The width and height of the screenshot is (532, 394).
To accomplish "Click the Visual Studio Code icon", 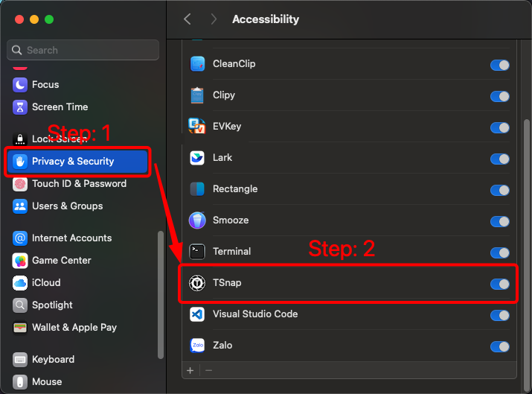I will [197, 314].
